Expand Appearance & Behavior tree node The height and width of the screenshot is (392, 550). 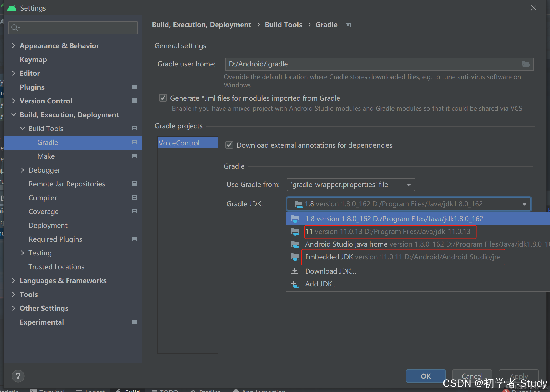(x=14, y=46)
